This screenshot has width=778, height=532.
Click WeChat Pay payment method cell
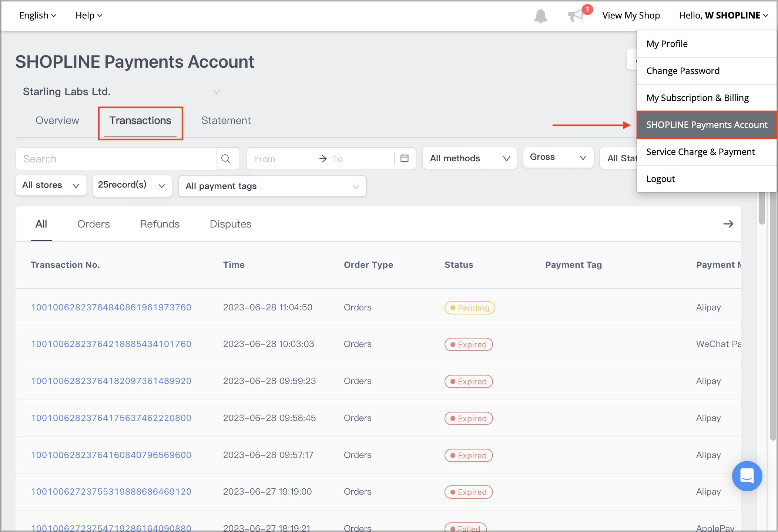click(718, 344)
